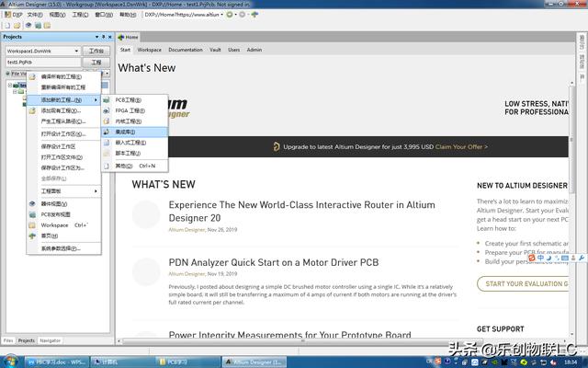Open the 工程(C) menu in the menu bar
The image size is (588, 368).
pyautogui.click(x=80, y=15)
